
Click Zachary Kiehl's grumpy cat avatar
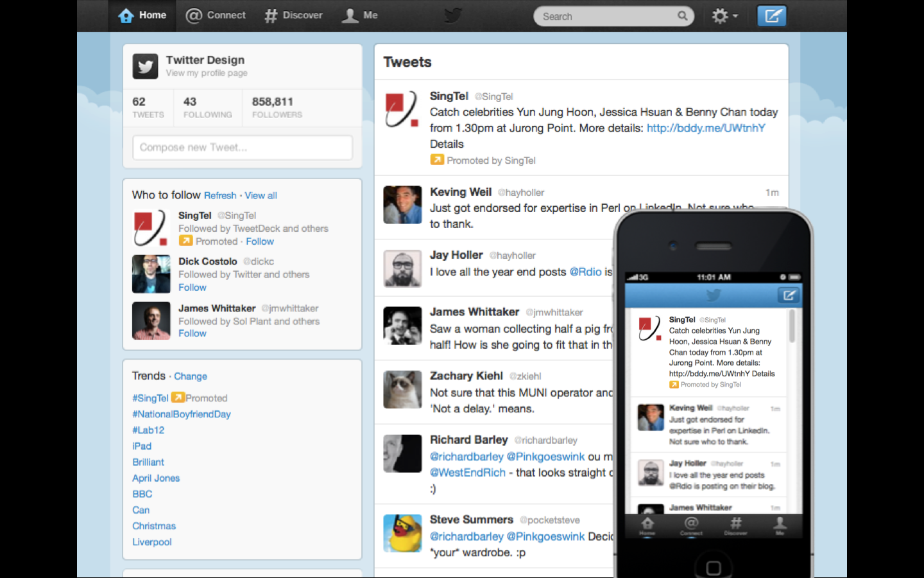click(x=402, y=389)
